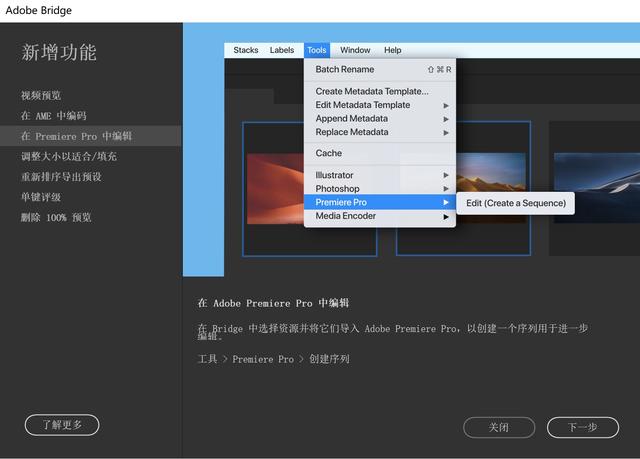Open the Labels menu
The height and width of the screenshot is (459, 640).
click(282, 50)
